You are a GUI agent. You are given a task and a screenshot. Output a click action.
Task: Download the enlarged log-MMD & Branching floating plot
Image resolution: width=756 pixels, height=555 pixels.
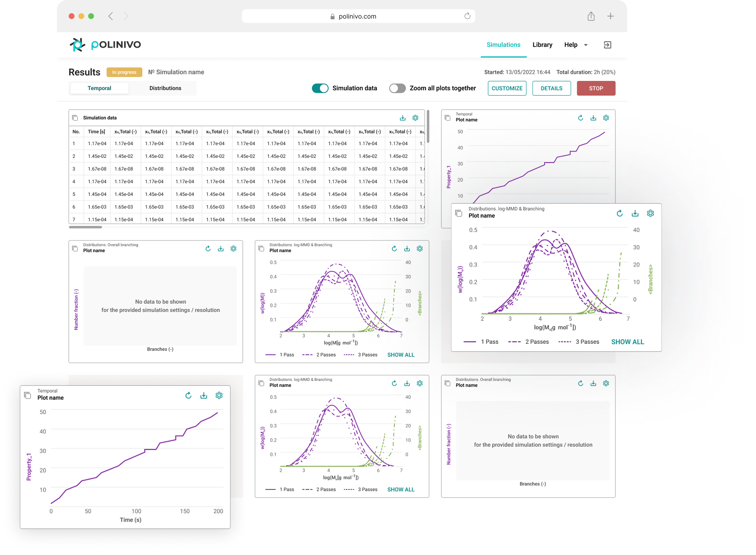tap(635, 213)
